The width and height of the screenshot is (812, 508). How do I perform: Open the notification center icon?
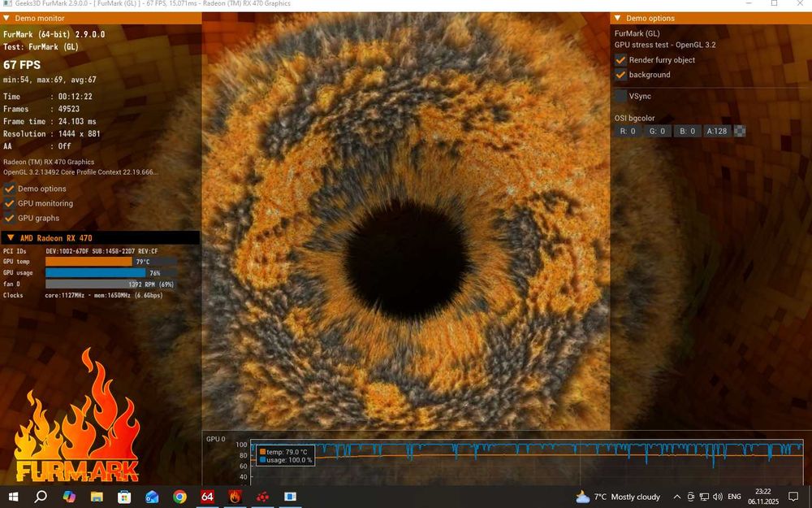pyautogui.click(x=793, y=497)
